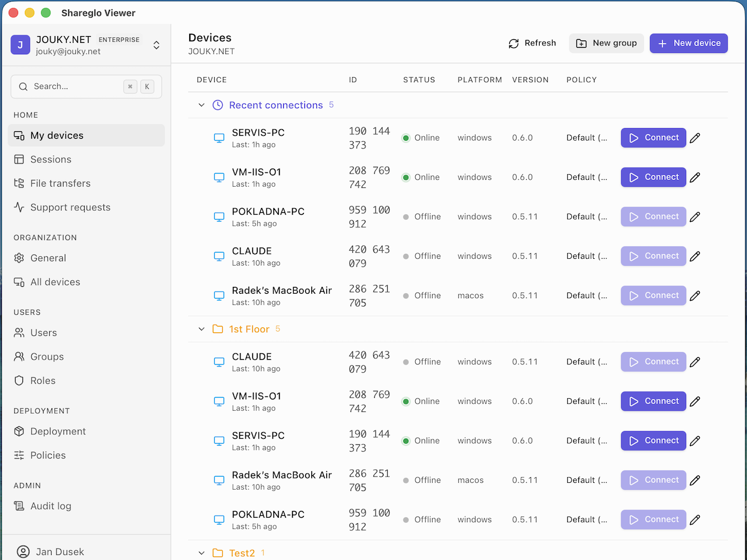Click Connect for POKLADNA-PC in Recent connections
This screenshot has width=747, height=560.
tap(653, 217)
